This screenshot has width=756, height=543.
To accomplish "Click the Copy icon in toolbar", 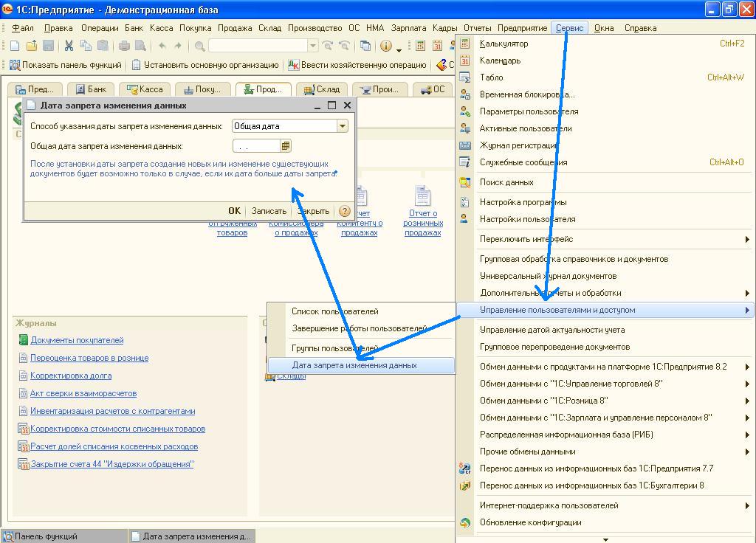I will (x=86, y=46).
